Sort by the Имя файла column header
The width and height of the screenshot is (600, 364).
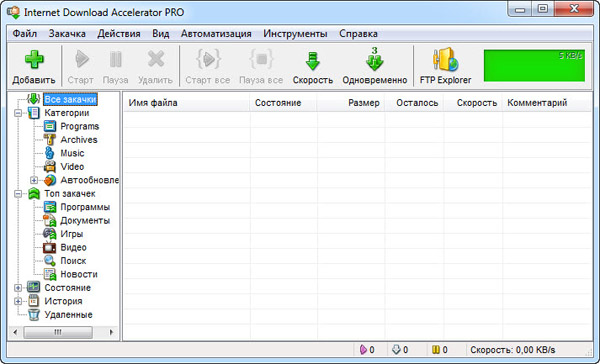click(187, 103)
